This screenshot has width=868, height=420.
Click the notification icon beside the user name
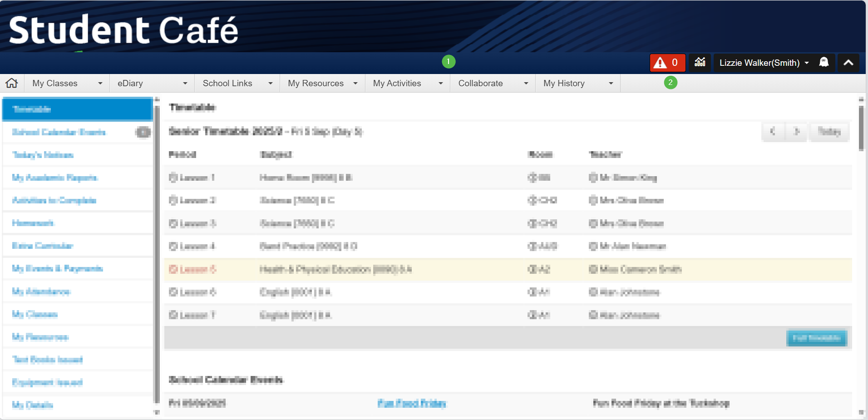click(x=824, y=63)
